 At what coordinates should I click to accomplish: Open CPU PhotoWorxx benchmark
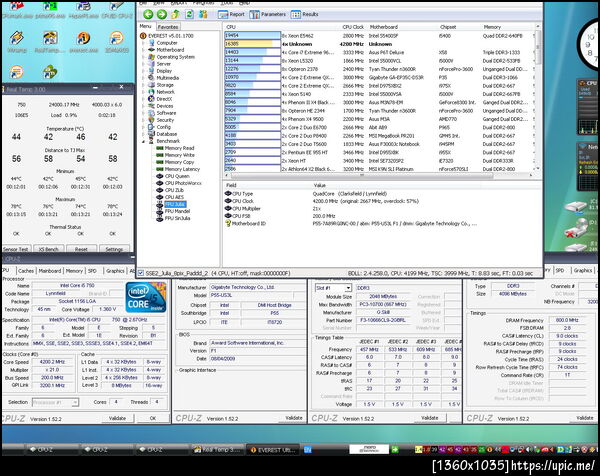click(183, 183)
